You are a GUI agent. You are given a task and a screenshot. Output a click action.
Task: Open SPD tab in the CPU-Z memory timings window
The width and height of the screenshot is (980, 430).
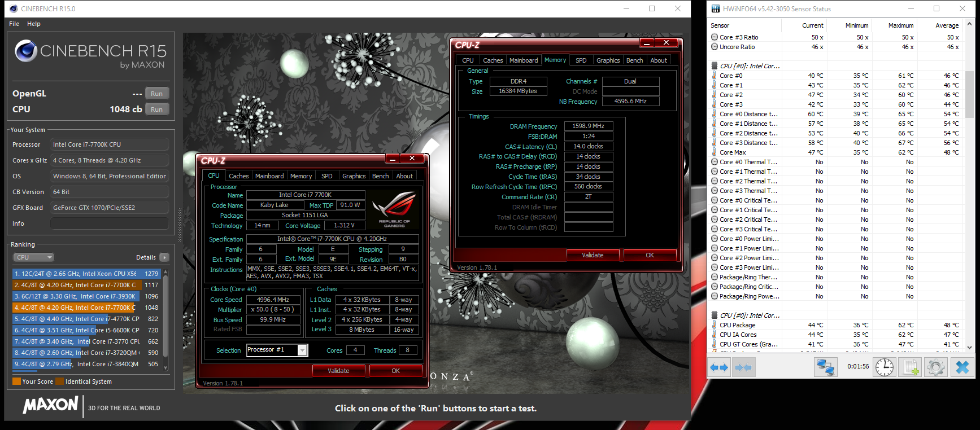581,60
